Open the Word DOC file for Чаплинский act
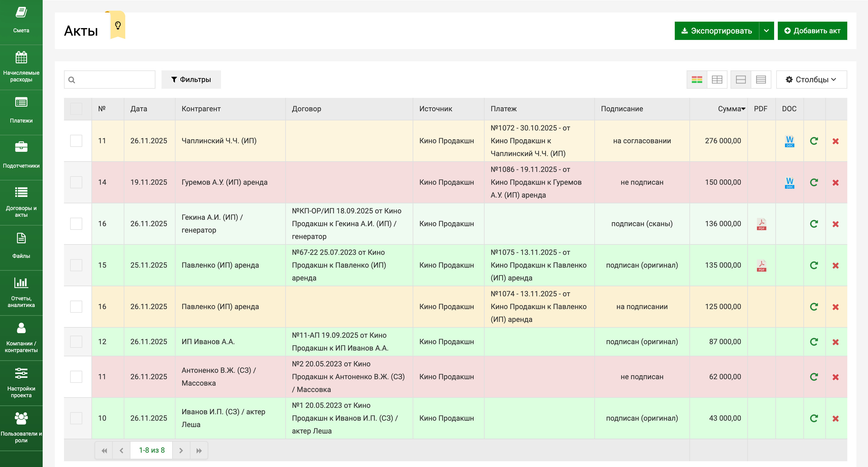868x467 pixels. 789,141
